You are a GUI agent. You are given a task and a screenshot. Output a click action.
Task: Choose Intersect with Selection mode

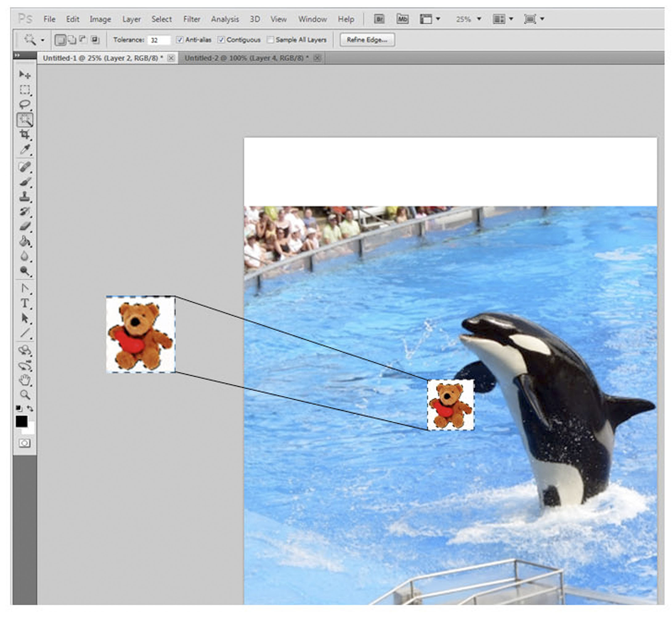click(x=95, y=40)
